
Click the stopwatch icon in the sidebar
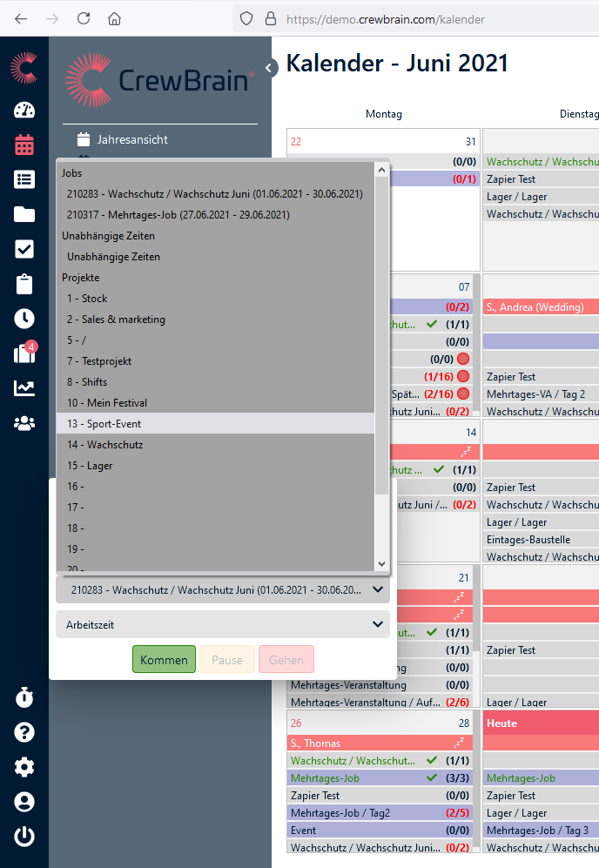[24, 697]
